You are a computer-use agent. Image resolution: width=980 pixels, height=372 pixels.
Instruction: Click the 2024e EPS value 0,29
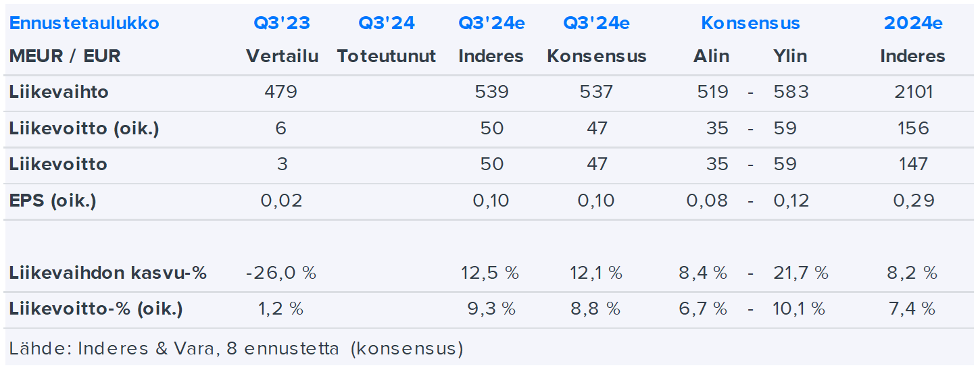[913, 201]
